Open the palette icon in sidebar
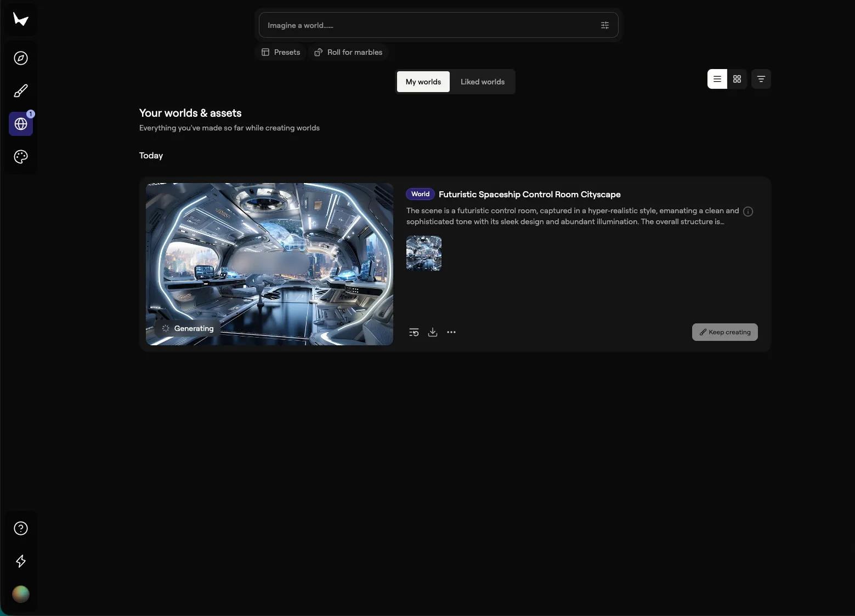Image resolution: width=855 pixels, height=616 pixels. [x=21, y=157]
